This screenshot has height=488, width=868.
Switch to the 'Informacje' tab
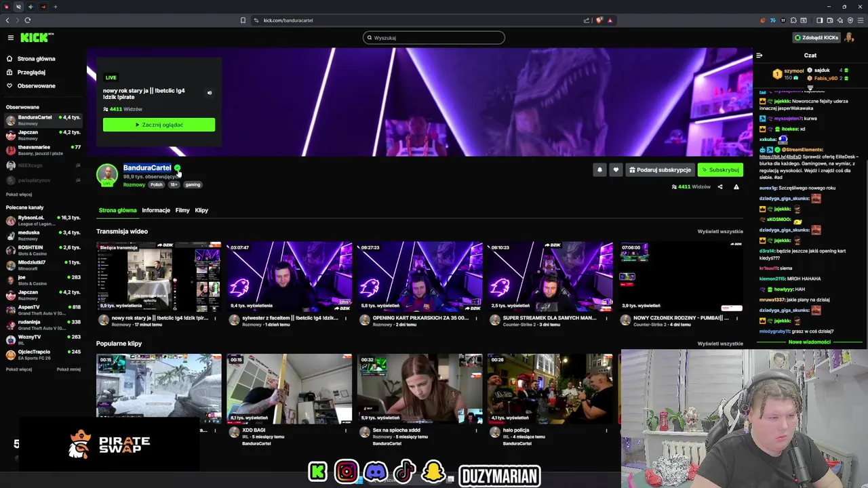pyautogui.click(x=156, y=210)
